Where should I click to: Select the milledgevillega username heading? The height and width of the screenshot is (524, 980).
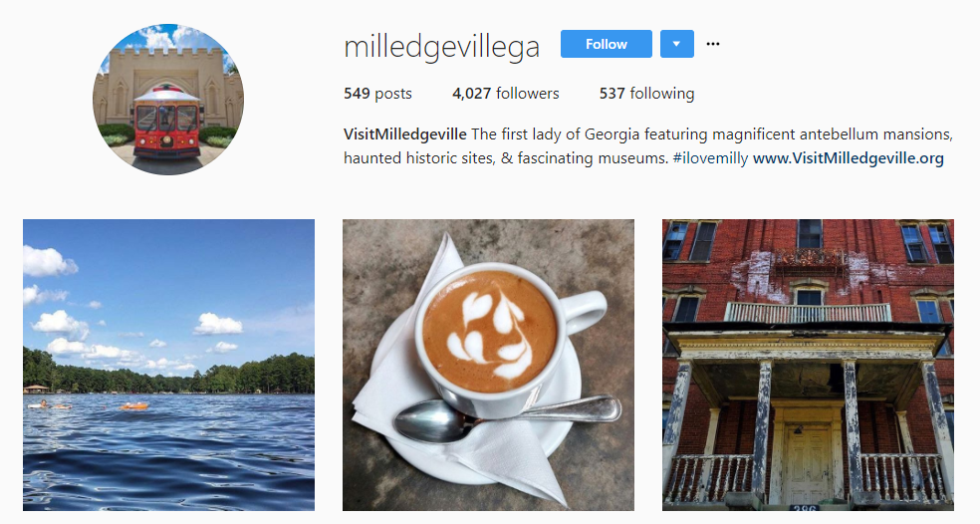441,47
